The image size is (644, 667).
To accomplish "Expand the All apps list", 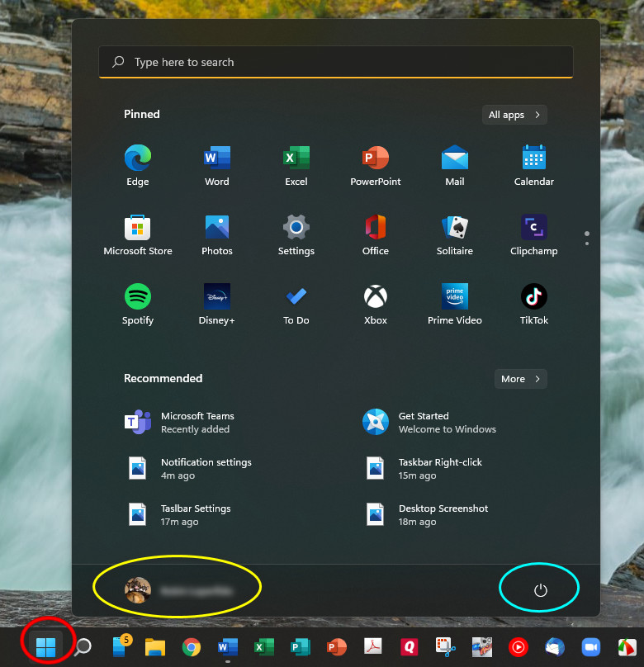I will coord(514,115).
